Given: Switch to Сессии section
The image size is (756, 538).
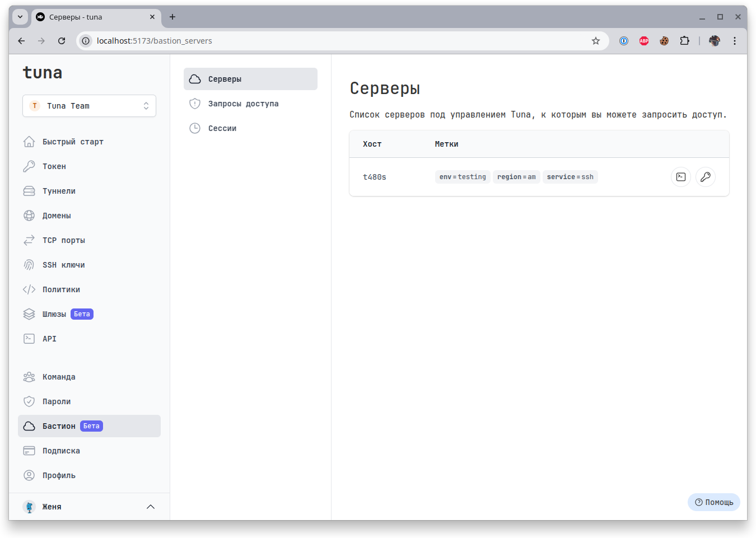Looking at the screenshot, I should pos(222,128).
